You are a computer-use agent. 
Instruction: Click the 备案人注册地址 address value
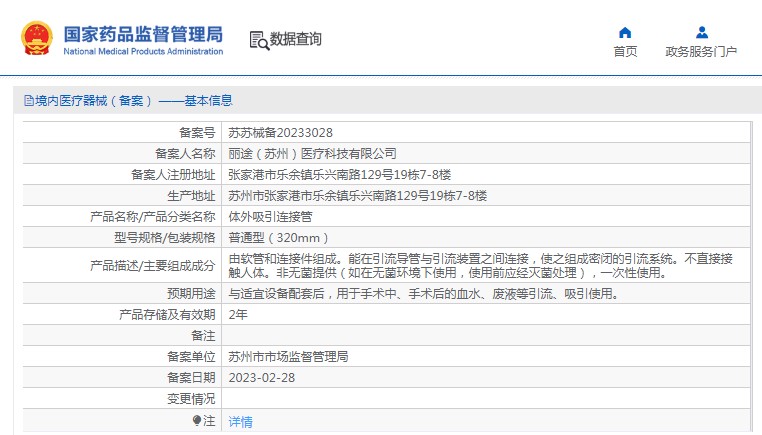(340, 174)
